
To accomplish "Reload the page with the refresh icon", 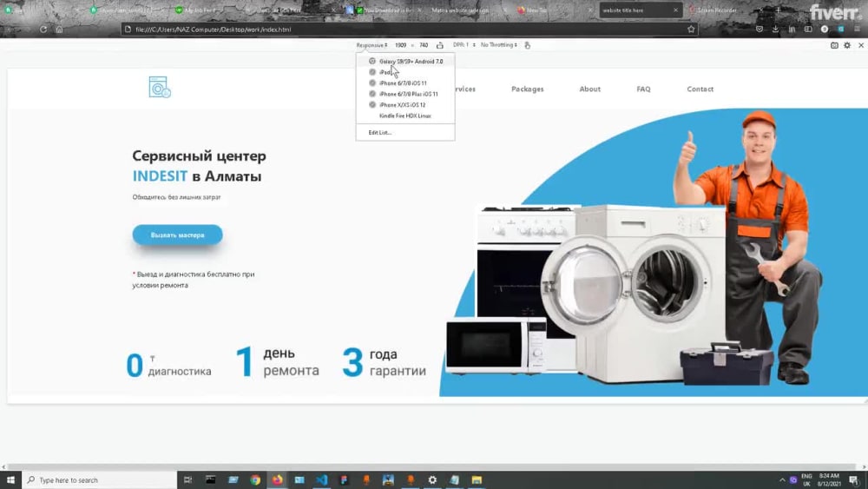I will point(43,30).
